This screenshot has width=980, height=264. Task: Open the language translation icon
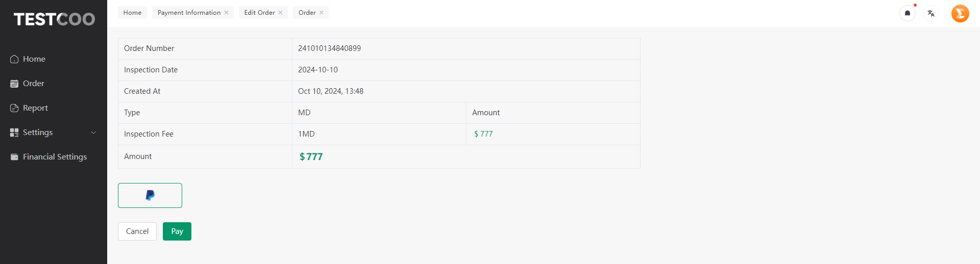click(x=931, y=13)
